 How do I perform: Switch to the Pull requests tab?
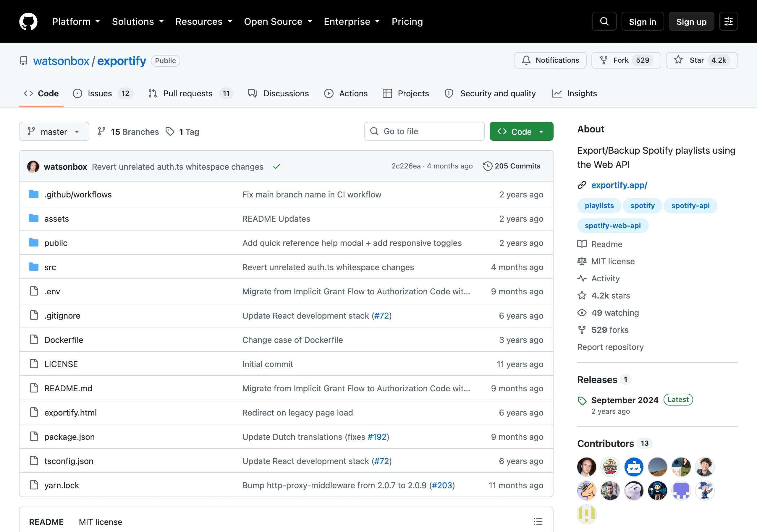(x=190, y=93)
